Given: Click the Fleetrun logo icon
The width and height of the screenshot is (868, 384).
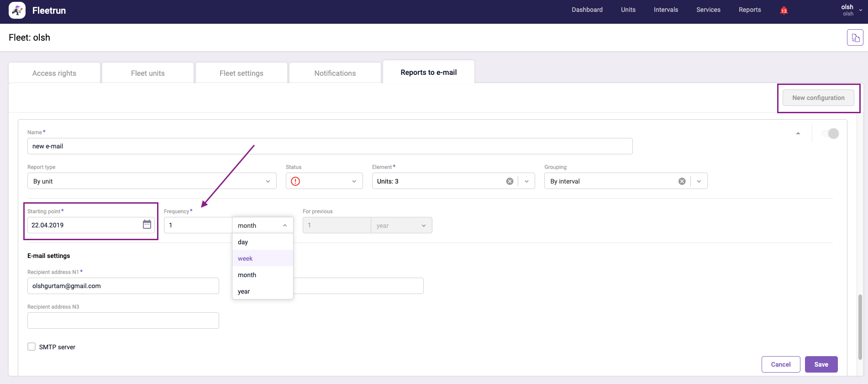Looking at the screenshot, I should 17,11.
